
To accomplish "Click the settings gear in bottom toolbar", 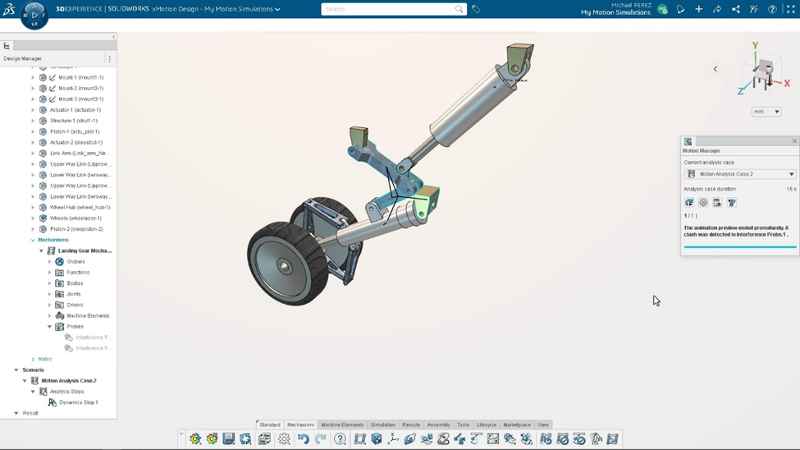I will 285,439.
